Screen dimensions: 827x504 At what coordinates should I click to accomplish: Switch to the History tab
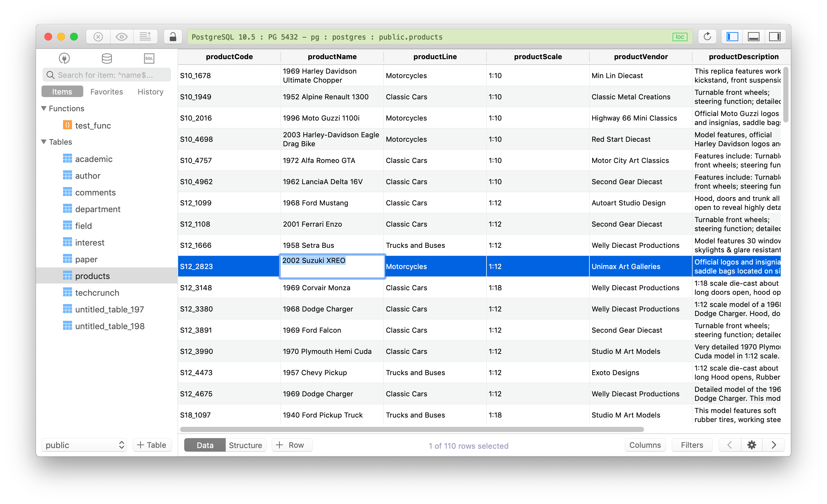[150, 91]
